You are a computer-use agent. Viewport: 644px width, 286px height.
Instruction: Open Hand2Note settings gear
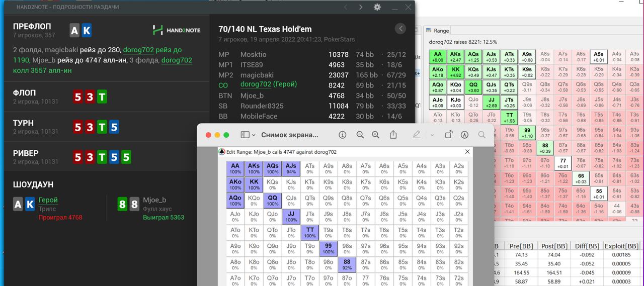click(x=377, y=7)
